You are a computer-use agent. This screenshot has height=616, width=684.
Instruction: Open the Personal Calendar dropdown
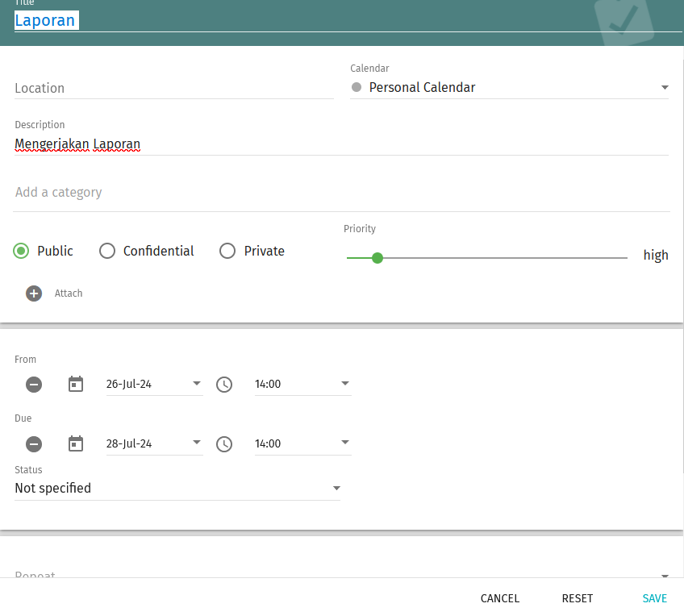(x=510, y=88)
